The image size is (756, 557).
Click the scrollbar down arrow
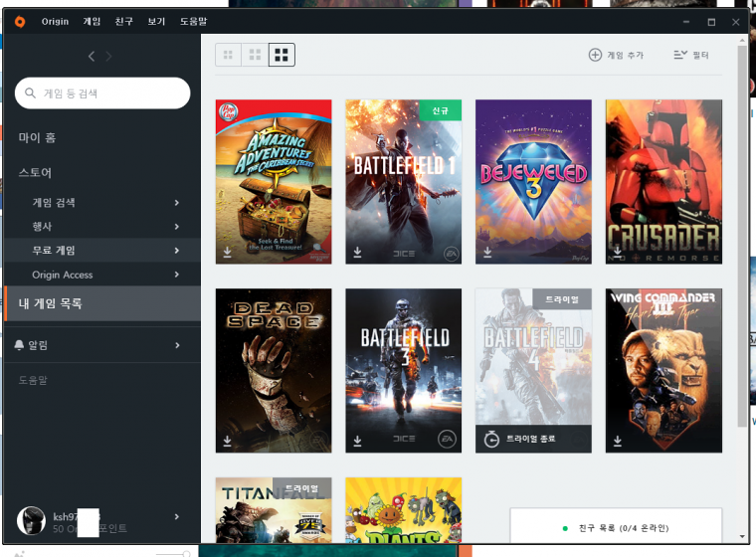(x=741, y=536)
